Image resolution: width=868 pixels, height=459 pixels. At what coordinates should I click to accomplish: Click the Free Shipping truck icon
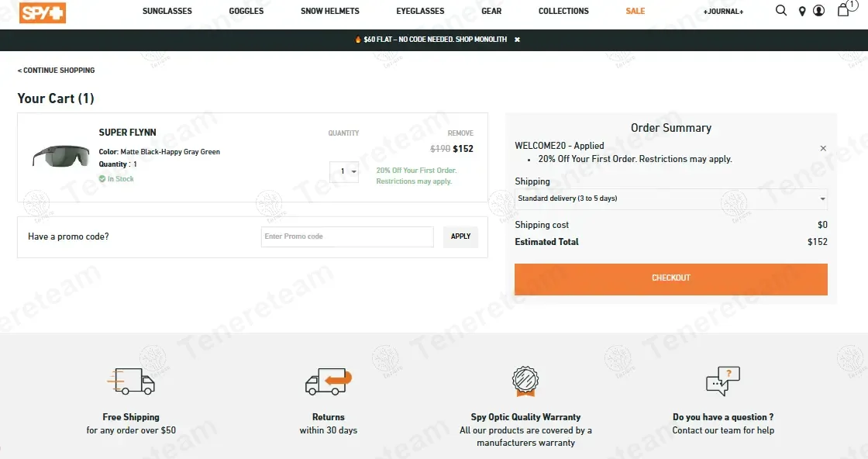[131, 381]
